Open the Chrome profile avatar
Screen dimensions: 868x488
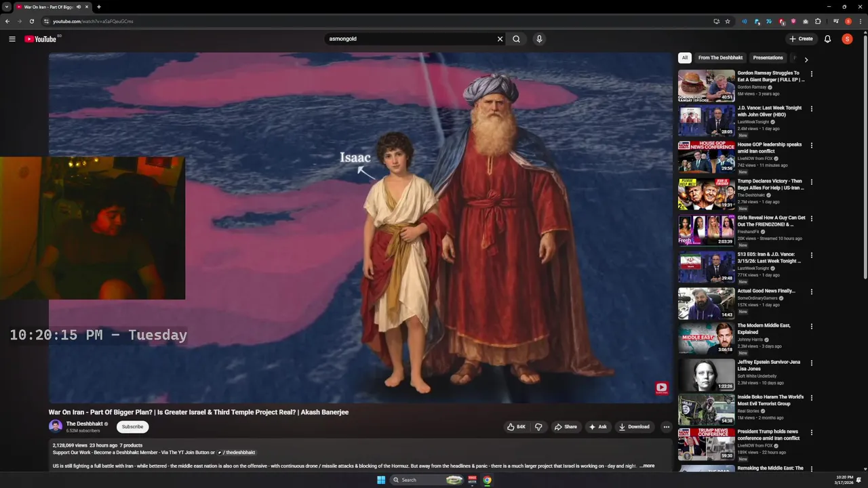pos(848,22)
